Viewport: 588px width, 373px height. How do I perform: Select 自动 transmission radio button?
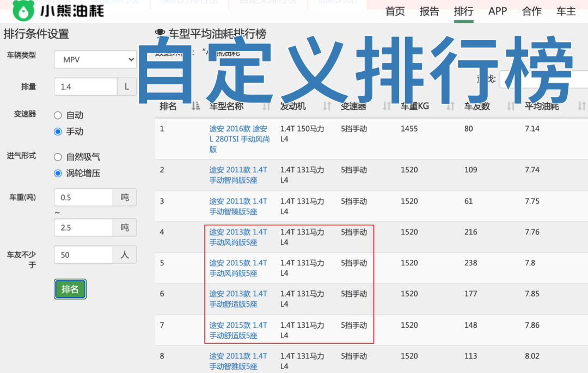(x=58, y=115)
